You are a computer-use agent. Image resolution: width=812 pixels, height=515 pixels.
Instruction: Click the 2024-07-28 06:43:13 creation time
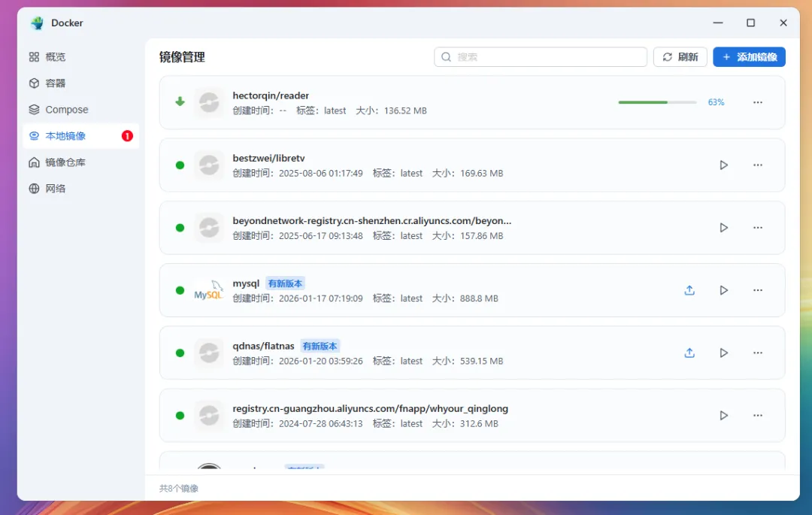320,424
